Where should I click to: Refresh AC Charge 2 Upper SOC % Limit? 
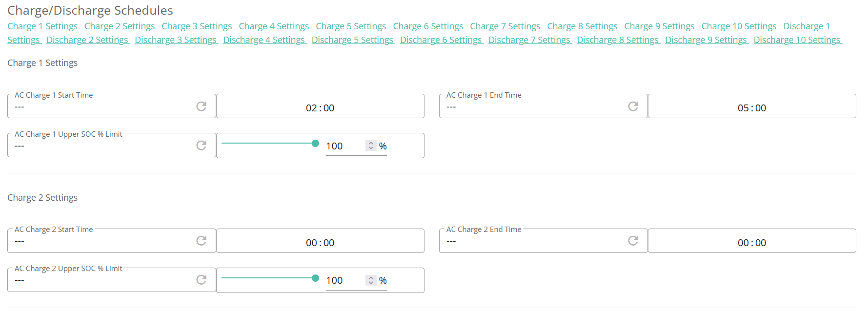[x=201, y=280]
